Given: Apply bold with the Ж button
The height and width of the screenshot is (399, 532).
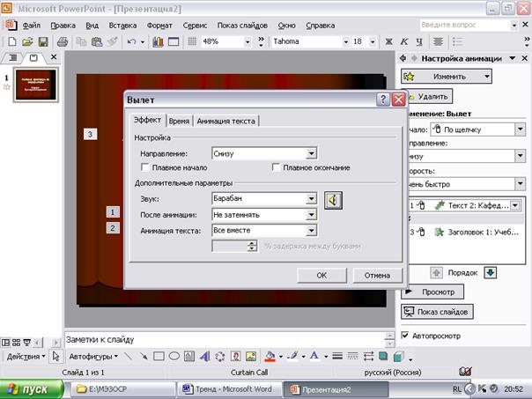Looking at the screenshot, I should (x=388, y=41).
